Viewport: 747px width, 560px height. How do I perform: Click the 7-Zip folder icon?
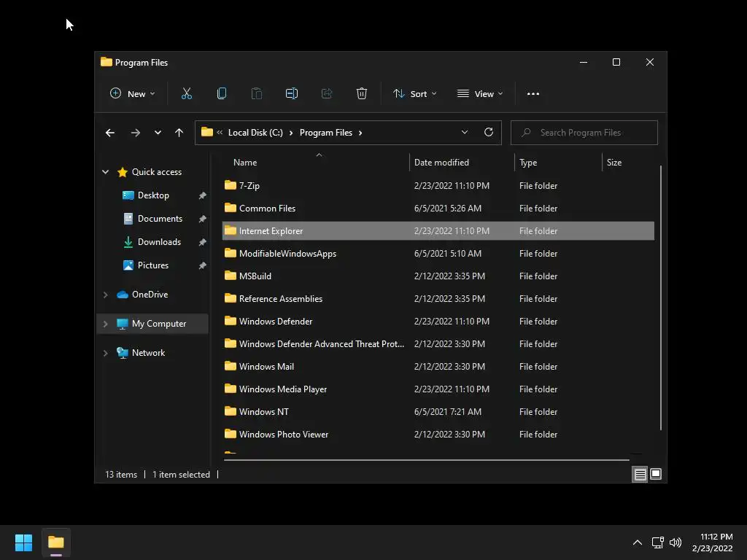[x=231, y=185]
